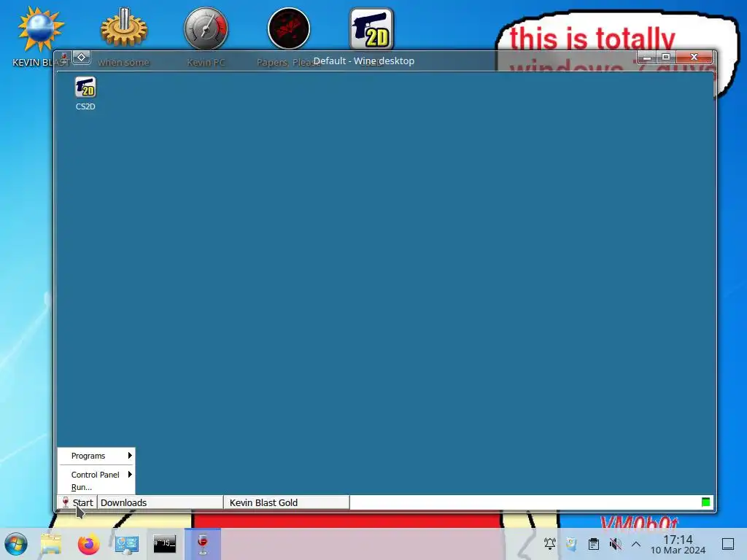Click Programs submenu arrow
747x560 pixels.
(130, 456)
